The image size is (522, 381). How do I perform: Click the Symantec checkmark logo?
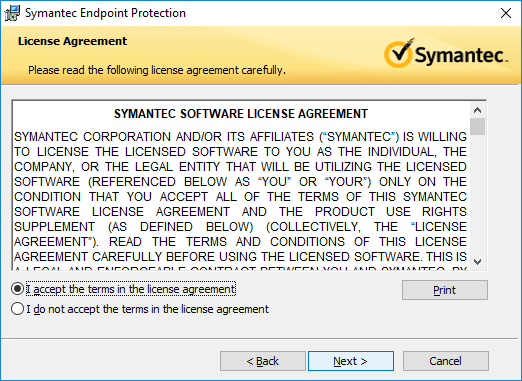tap(445, 53)
